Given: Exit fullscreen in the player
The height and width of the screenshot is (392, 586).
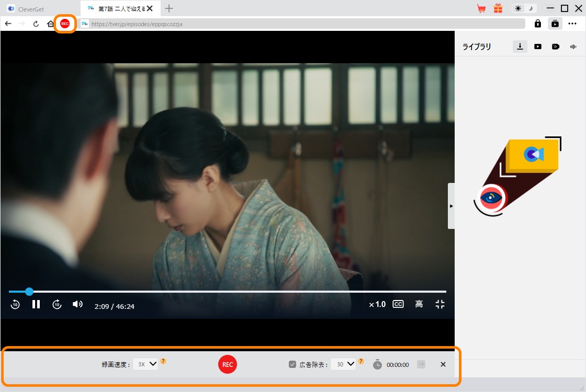Looking at the screenshot, I should pos(440,304).
